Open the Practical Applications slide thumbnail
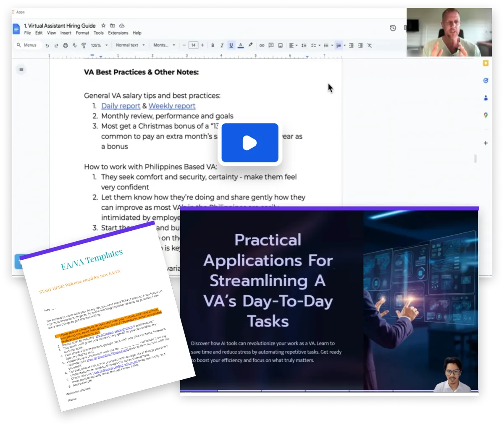 [x=330, y=300]
